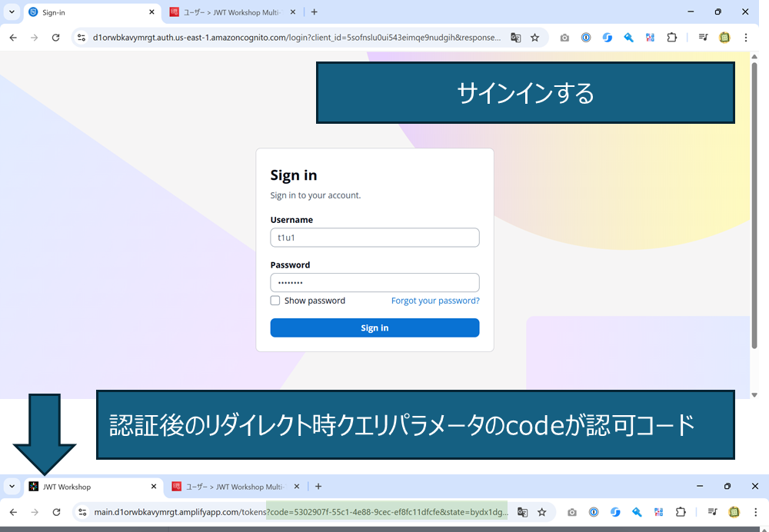Click forward arrow in bottom browser window
Screen dimensions: 769x532
35,512
